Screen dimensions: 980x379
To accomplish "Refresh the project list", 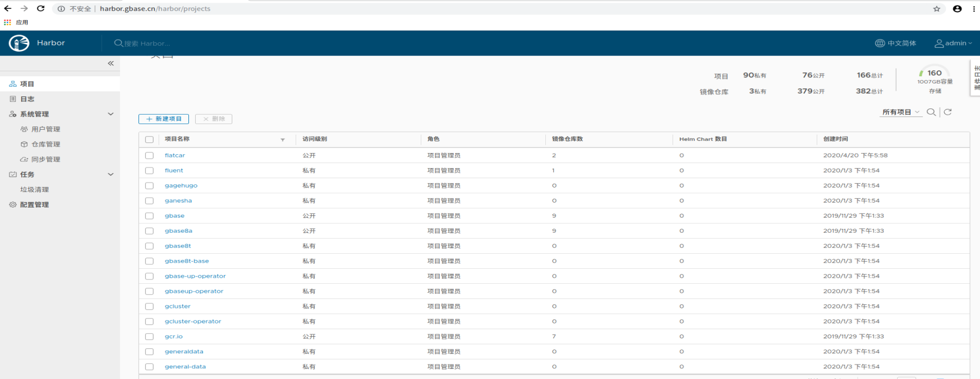I will click(x=948, y=112).
